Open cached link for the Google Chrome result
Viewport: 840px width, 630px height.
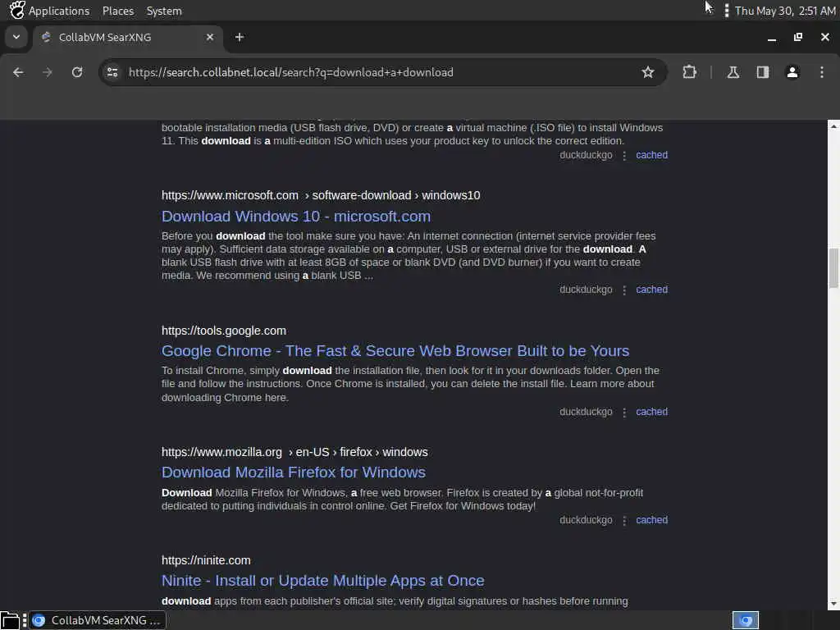[x=651, y=412]
